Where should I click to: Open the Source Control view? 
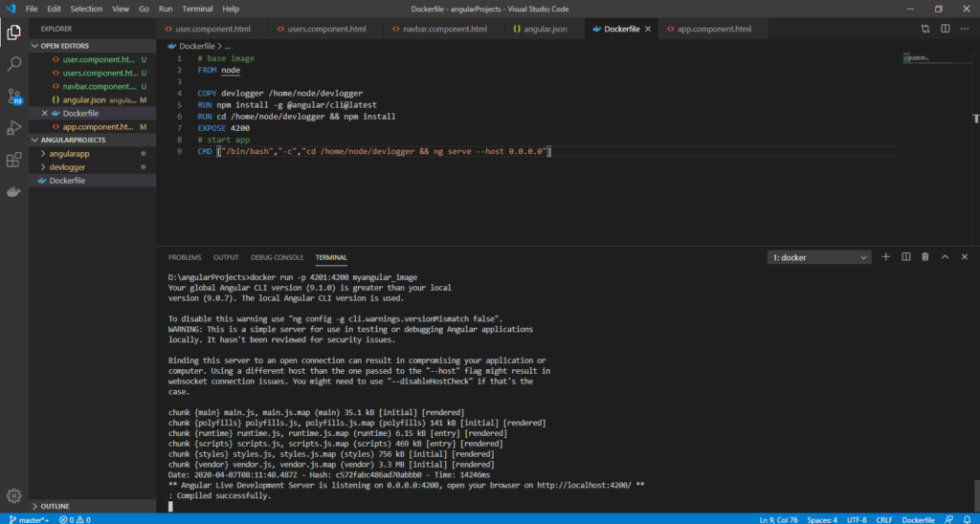click(x=13, y=97)
